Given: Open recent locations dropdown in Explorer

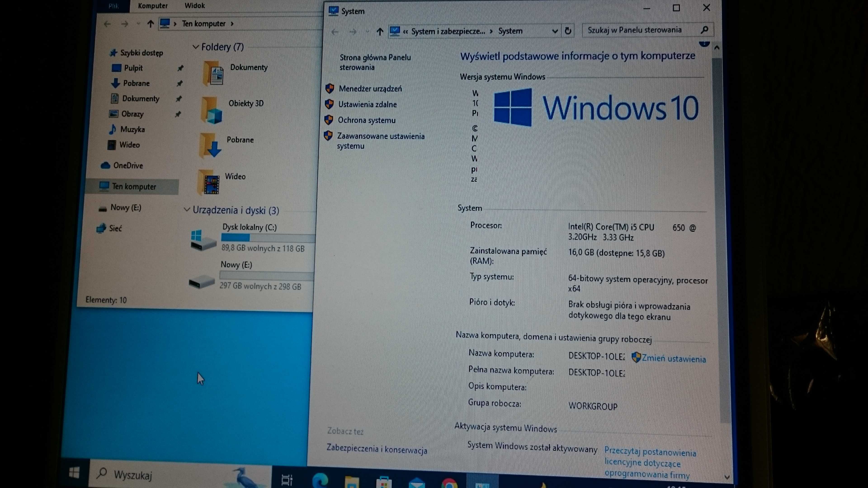Looking at the screenshot, I should pyautogui.click(x=138, y=23).
